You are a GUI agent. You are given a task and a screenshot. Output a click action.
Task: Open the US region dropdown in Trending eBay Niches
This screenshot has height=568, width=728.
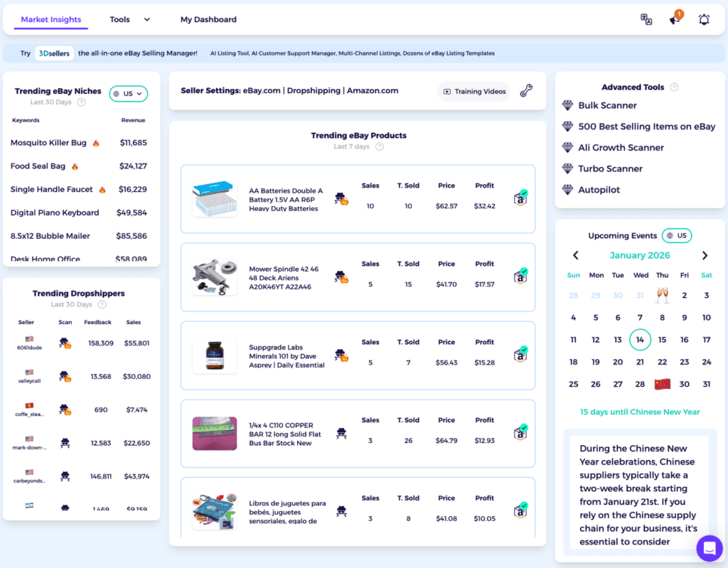[128, 93]
